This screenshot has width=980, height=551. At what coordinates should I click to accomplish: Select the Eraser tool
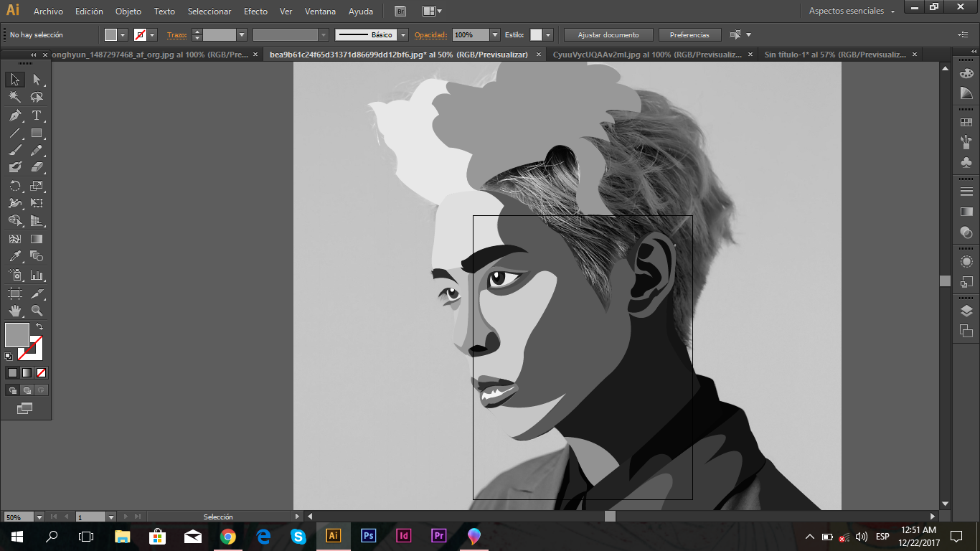(x=37, y=168)
